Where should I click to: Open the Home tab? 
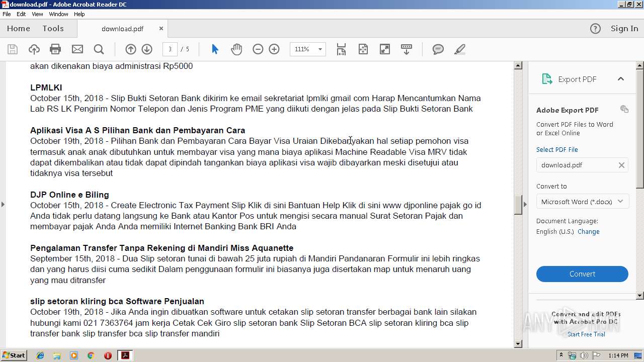click(19, 29)
